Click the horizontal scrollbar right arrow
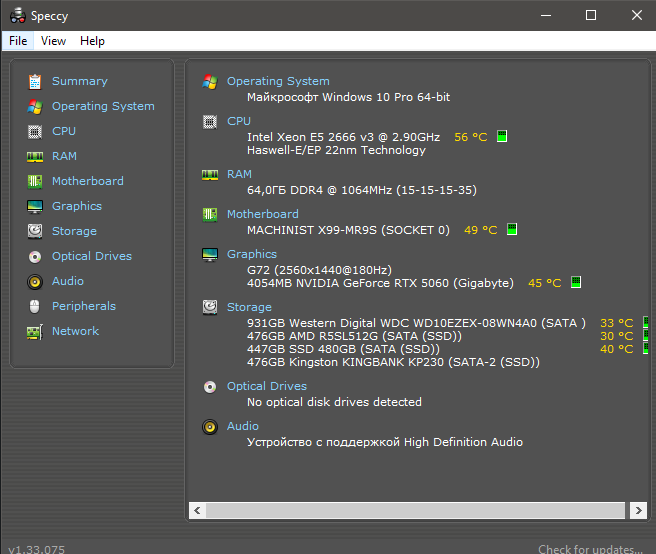The height and width of the screenshot is (554, 656). tap(638, 510)
